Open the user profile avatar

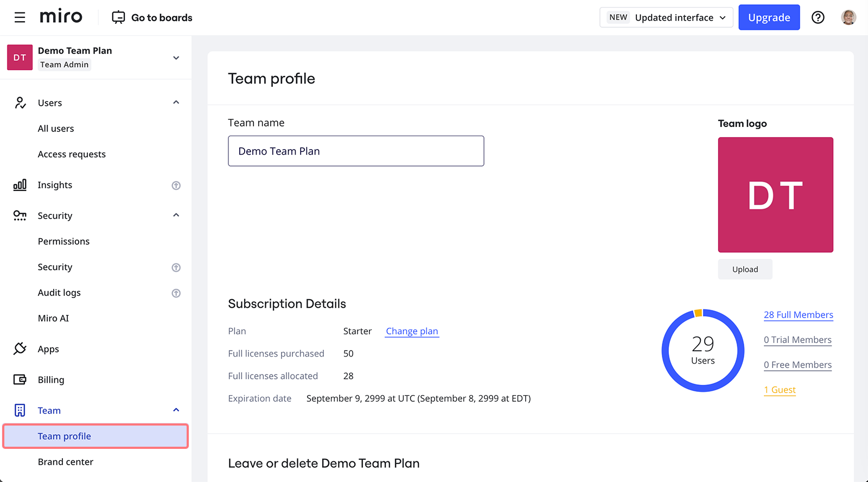click(848, 17)
